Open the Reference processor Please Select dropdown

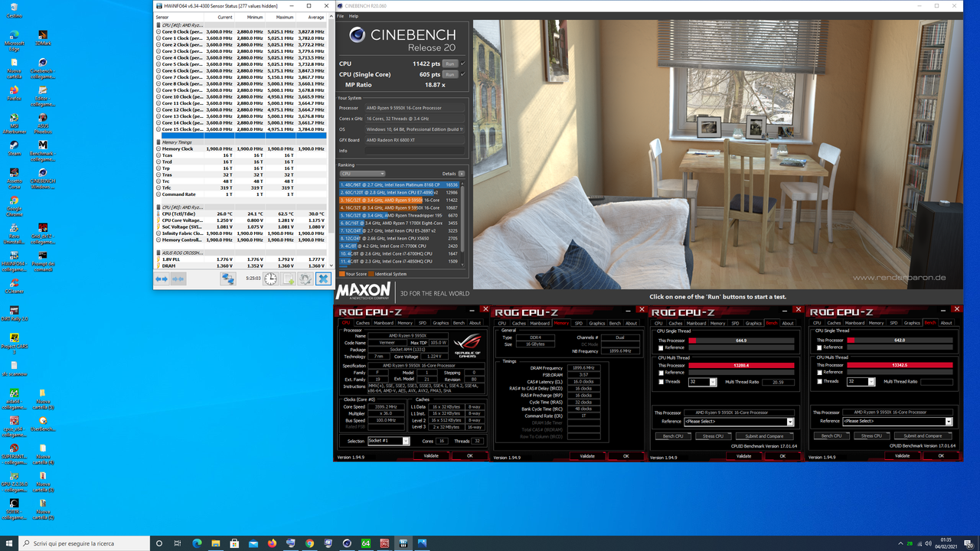(789, 421)
